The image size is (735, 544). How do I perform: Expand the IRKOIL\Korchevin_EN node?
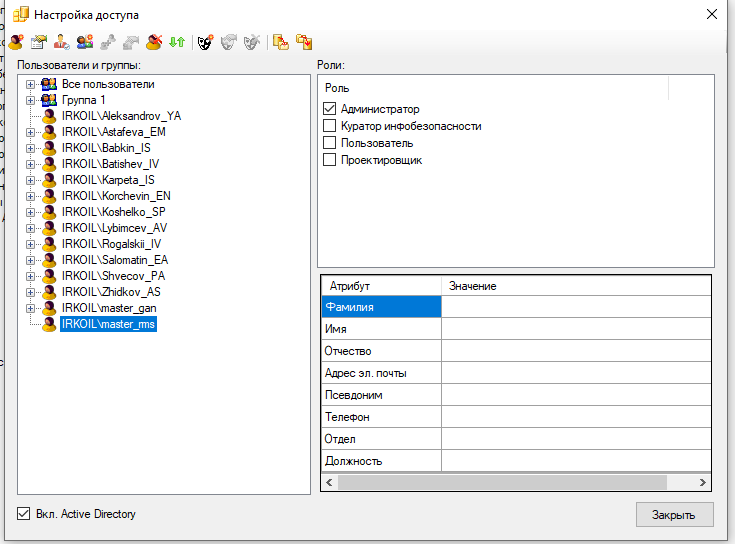tap(30, 196)
